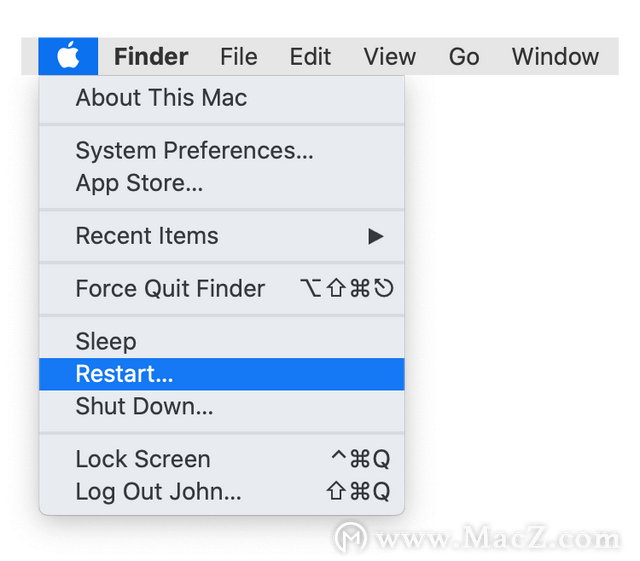Viewport: 640px width, 561px height.
Task: Click the highlighted Restart… item
Action: tap(222, 374)
